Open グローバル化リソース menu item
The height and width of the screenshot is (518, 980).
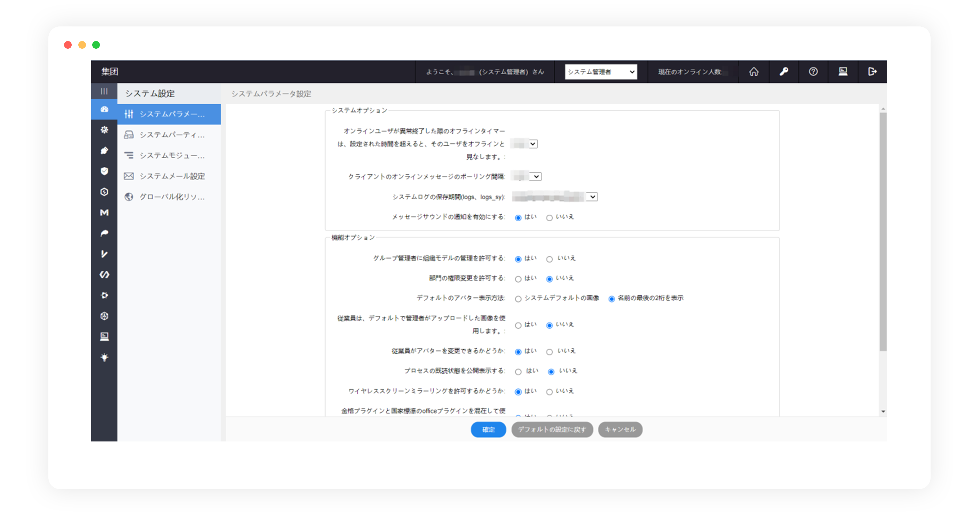pyautogui.click(x=172, y=197)
